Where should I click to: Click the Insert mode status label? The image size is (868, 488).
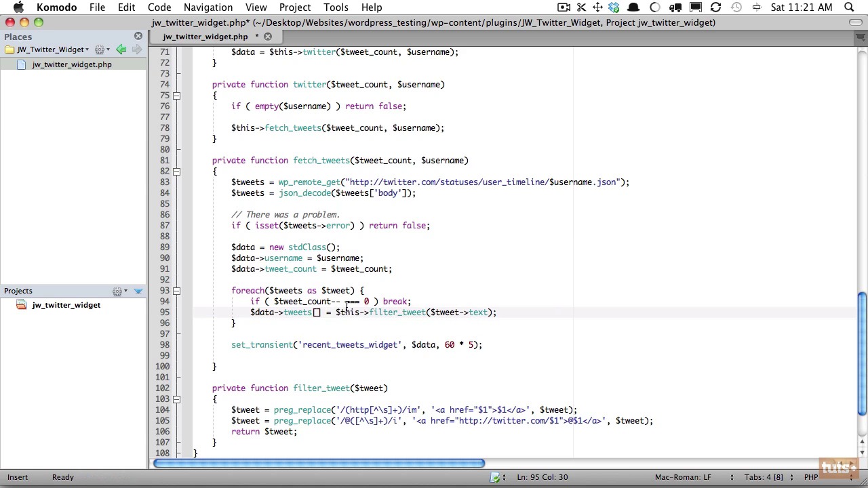point(18,477)
